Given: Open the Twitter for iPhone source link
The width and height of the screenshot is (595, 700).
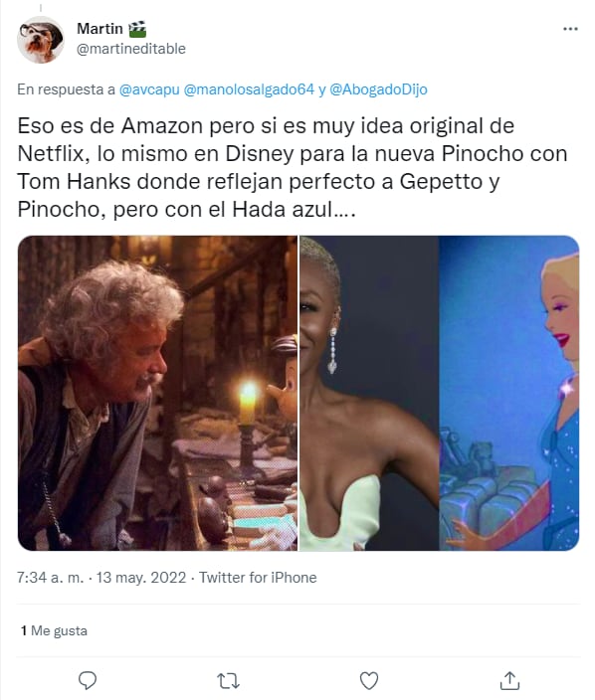Looking at the screenshot, I should (x=258, y=578).
